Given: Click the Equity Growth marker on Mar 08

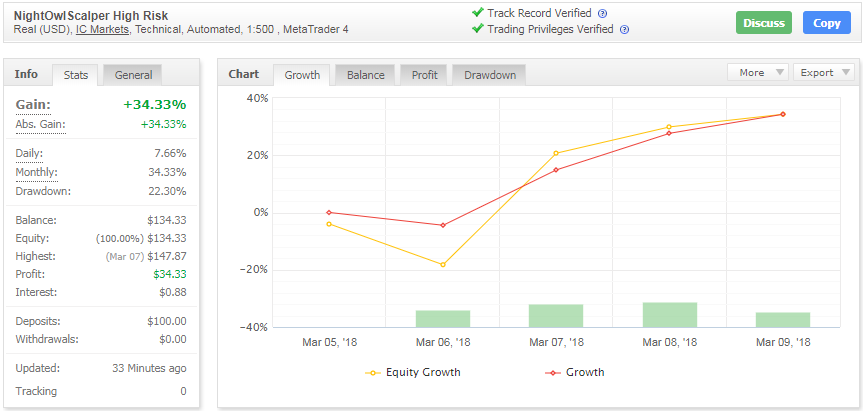Looking at the screenshot, I should point(669,127).
